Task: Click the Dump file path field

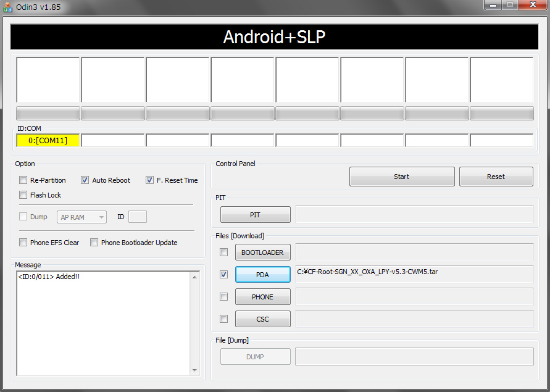Action: pos(414,357)
